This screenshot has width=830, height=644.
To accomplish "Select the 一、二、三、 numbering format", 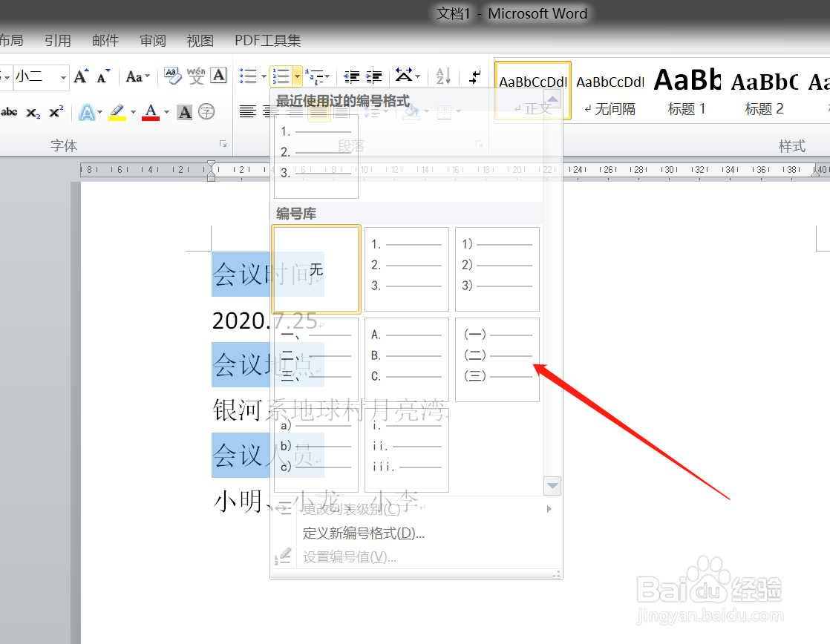I will pos(316,360).
